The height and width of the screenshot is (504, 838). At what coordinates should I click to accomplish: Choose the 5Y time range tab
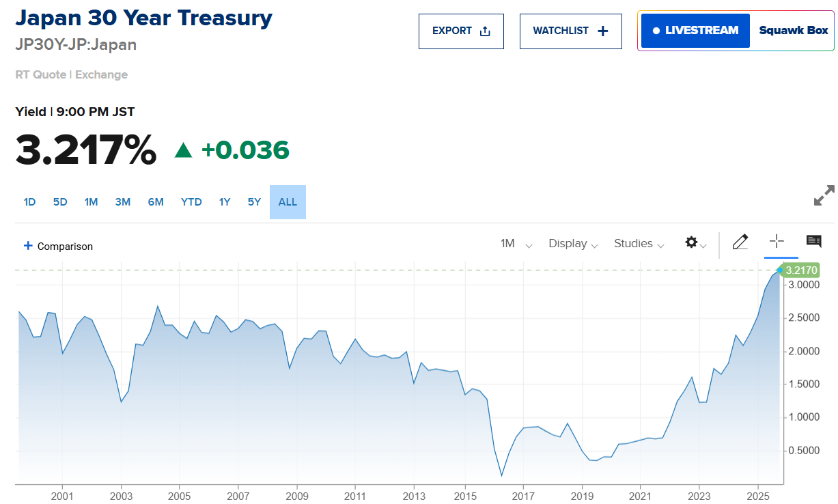254,202
